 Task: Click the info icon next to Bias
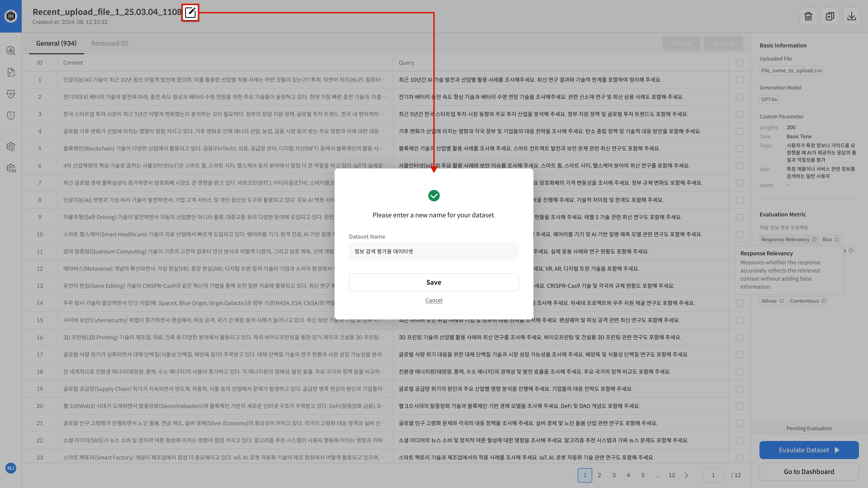(x=837, y=239)
